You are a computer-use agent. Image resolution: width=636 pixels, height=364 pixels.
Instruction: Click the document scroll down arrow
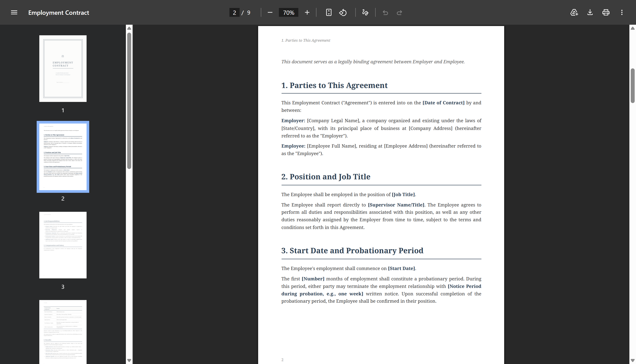pos(632,360)
